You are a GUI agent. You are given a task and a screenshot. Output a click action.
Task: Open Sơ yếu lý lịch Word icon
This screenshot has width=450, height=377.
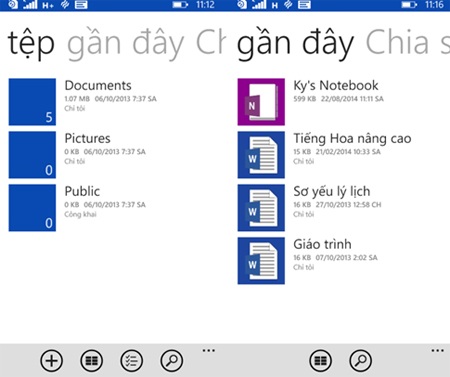pyautogui.click(x=261, y=208)
